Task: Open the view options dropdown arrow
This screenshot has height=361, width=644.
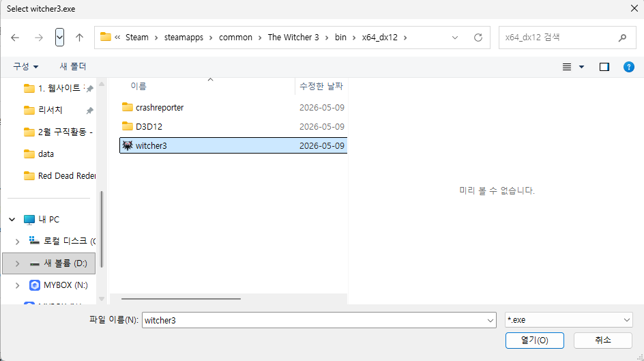Action: (x=581, y=66)
